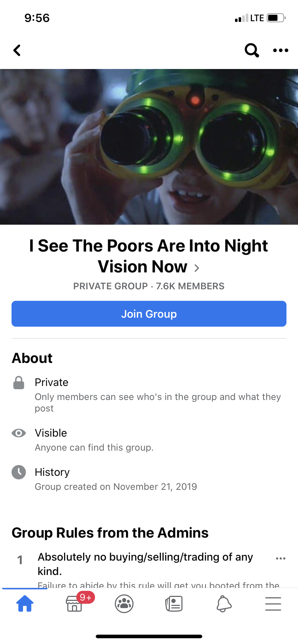Tap the 9+ Marketplace notification badge
The image size is (298, 644).
(86, 597)
